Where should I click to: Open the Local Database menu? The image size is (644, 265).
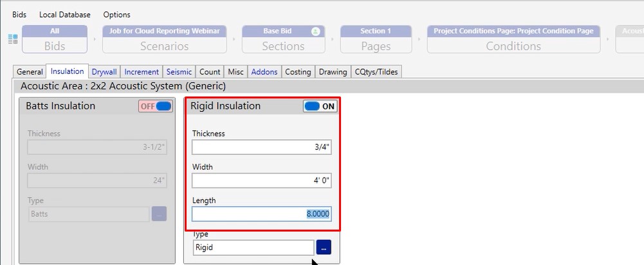tap(64, 14)
